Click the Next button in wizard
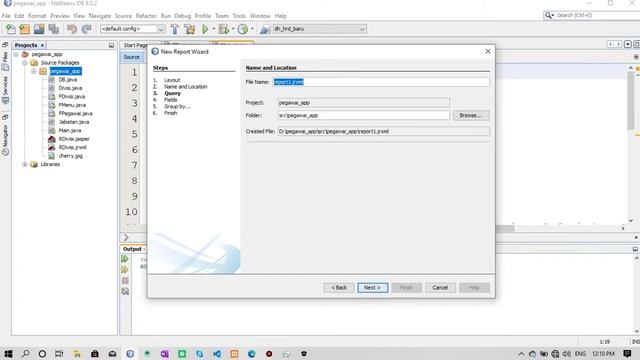This screenshot has height=360, width=640. pyautogui.click(x=373, y=288)
